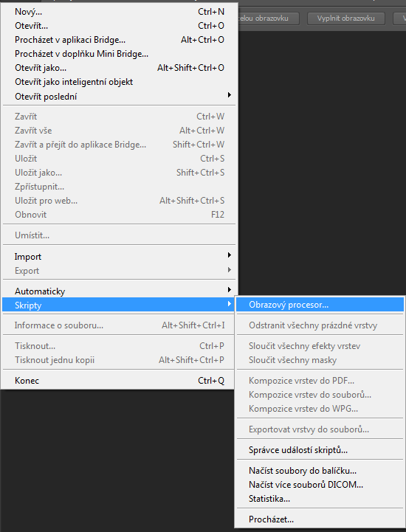Choose Otevřít jako inteligentní objekt
The height and width of the screenshot is (532, 406).
[119, 82]
